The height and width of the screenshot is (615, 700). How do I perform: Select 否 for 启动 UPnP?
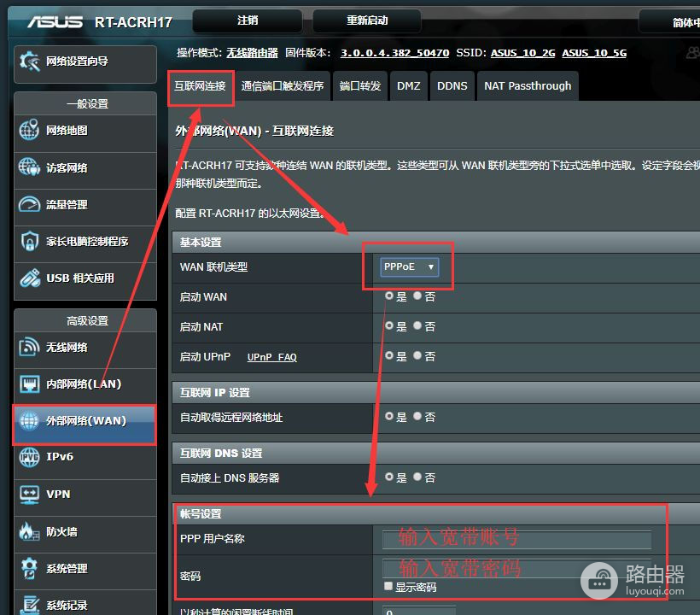pos(417,355)
